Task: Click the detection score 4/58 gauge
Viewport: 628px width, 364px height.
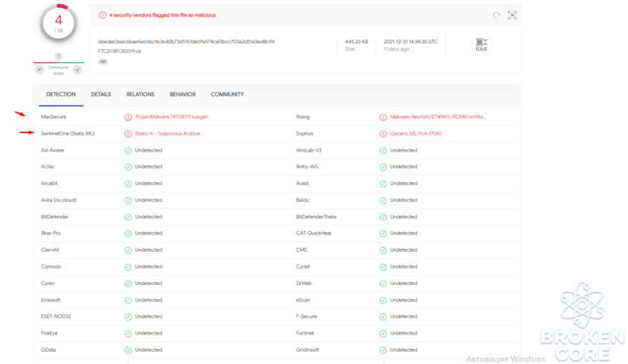Action: click(58, 24)
